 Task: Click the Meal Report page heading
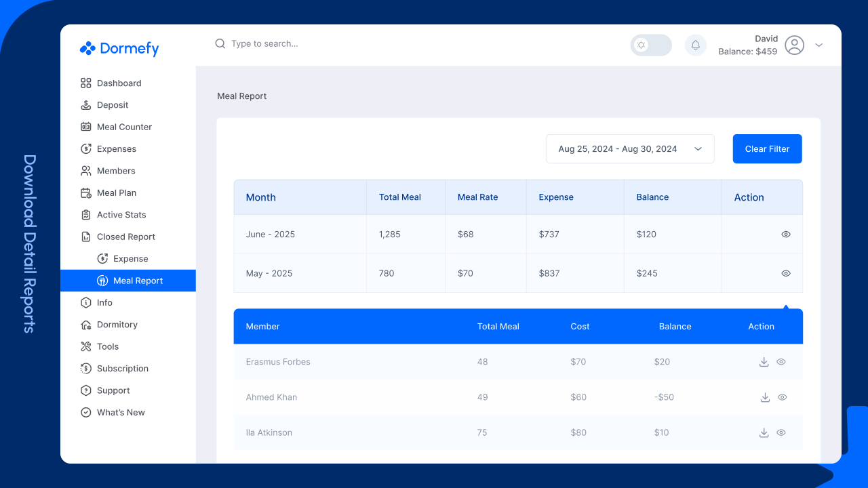[x=242, y=96]
